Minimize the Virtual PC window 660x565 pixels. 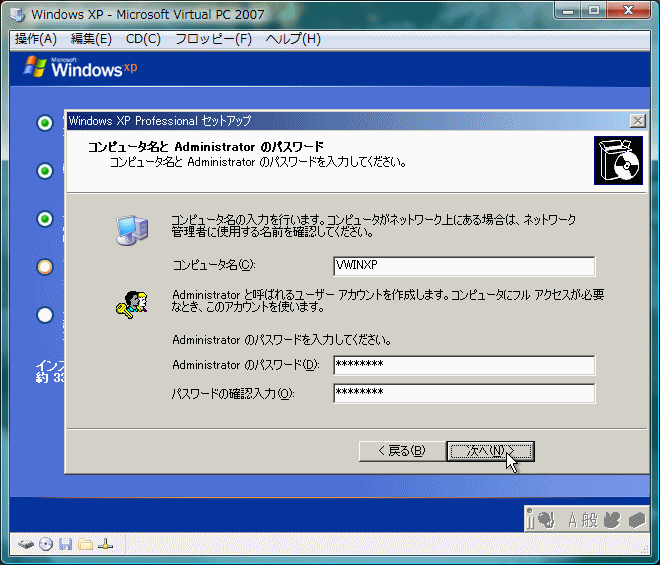pos(568,11)
